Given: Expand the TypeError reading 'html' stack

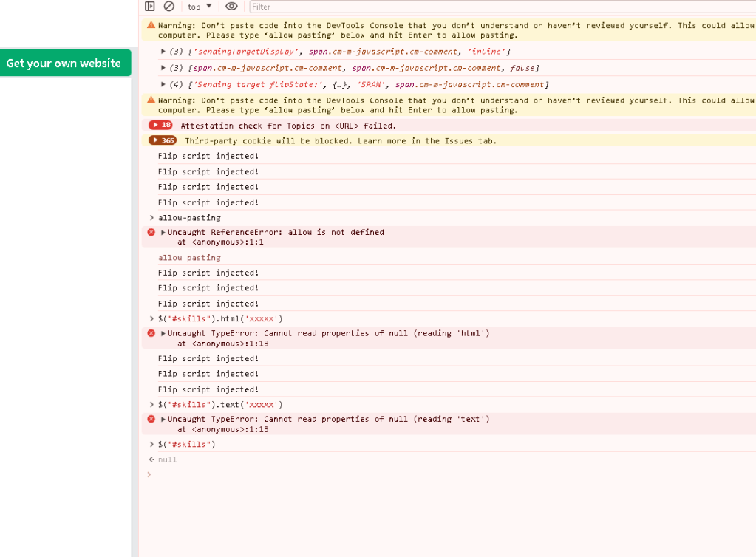Looking at the screenshot, I should pyautogui.click(x=163, y=333).
